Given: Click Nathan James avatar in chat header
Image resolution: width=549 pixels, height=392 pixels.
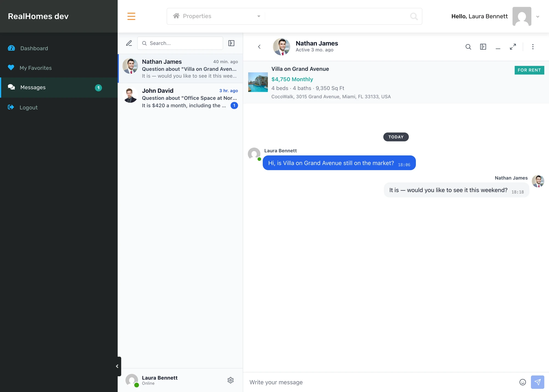Looking at the screenshot, I should click(x=281, y=47).
